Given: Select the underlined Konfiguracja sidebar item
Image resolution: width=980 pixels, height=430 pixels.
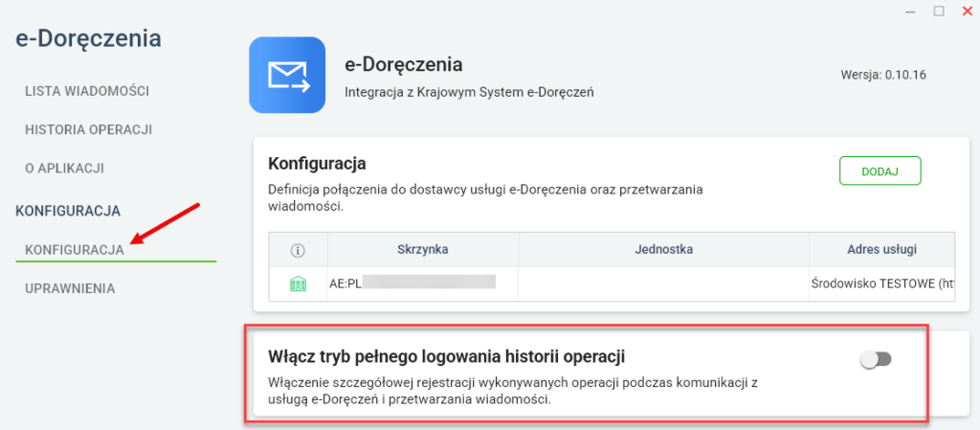Looking at the screenshot, I should (x=75, y=250).
